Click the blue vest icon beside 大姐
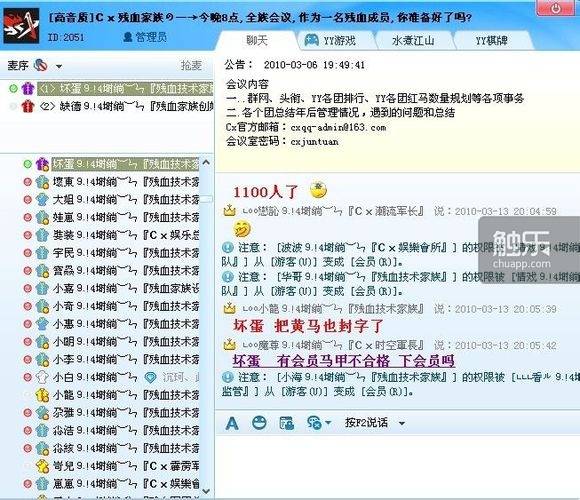The width and height of the screenshot is (580, 500). pyautogui.click(x=42, y=199)
